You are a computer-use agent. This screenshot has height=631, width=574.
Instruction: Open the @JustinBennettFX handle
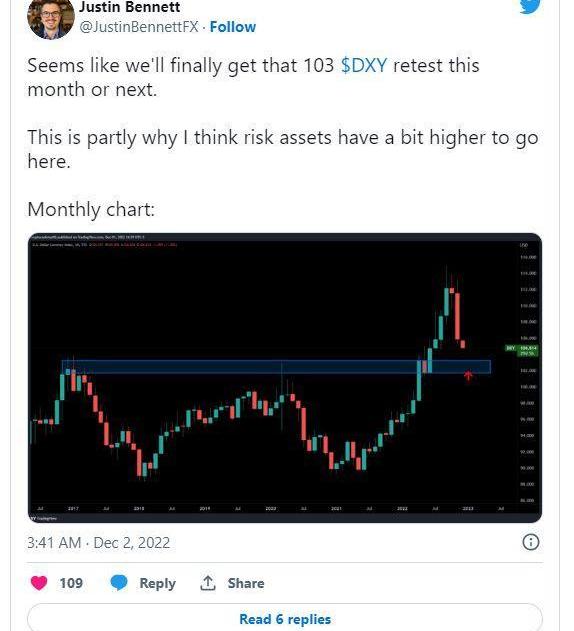coord(139,27)
